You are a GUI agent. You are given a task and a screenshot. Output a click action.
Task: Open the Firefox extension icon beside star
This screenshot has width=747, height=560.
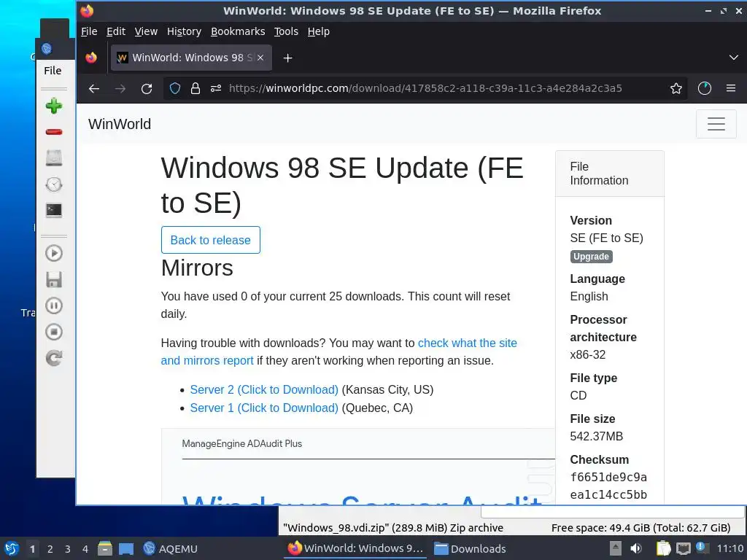705,88
